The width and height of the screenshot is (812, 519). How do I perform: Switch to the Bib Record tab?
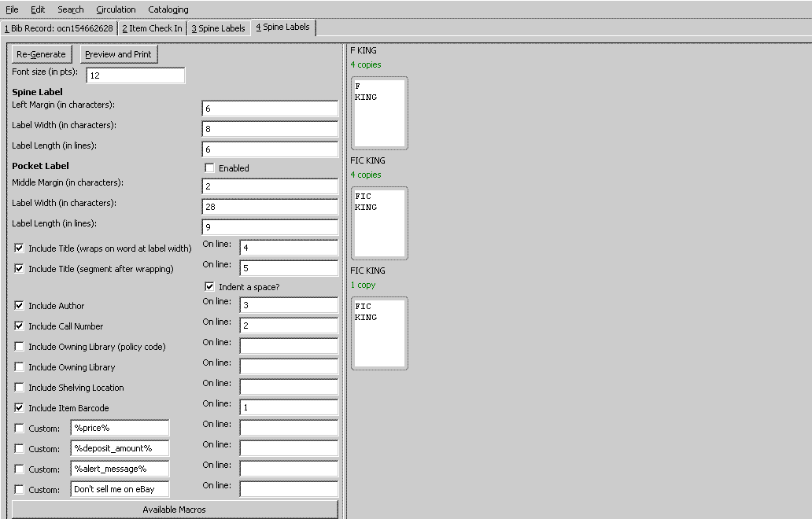pyautogui.click(x=58, y=28)
